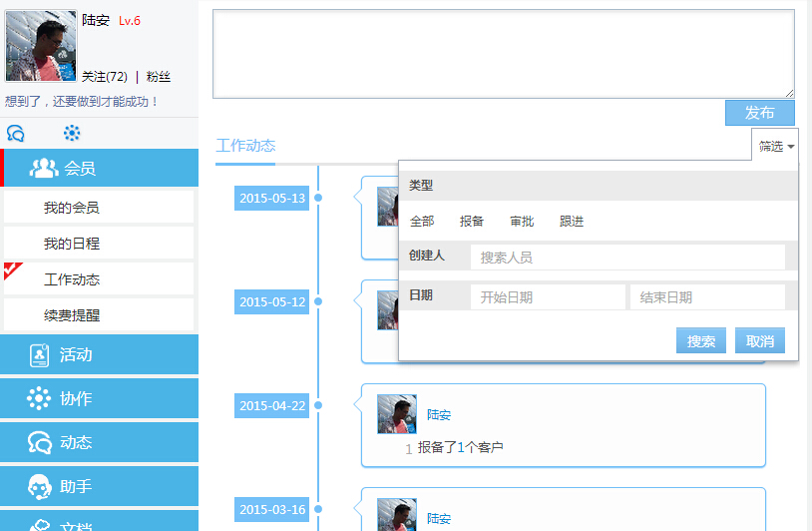Open the 开始日期 date picker field
The width and height of the screenshot is (812, 531).
tap(548, 297)
